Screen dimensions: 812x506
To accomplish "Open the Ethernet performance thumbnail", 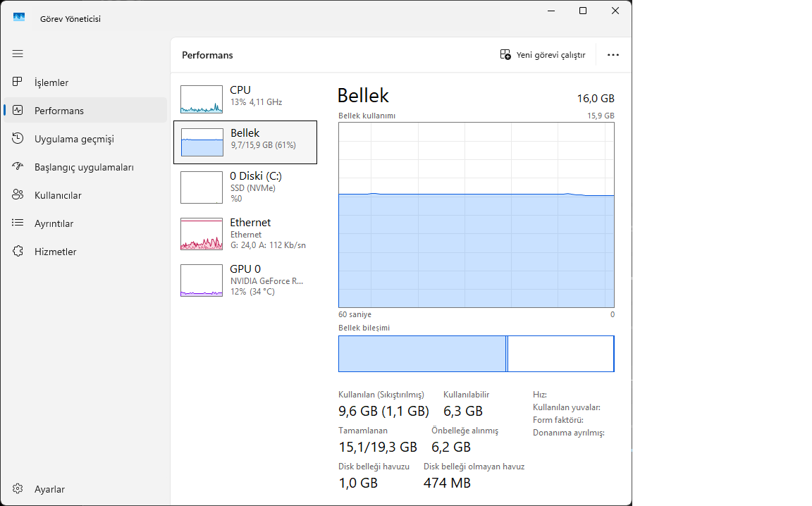I will 202,233.
